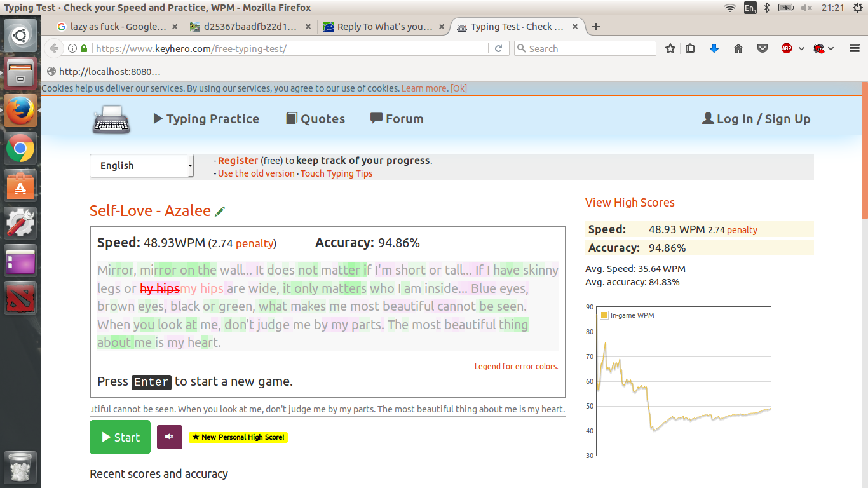Viewport: 868px width, 488px height.
Task: Bookmark this page with the star icon
Action: click(670, 48)
